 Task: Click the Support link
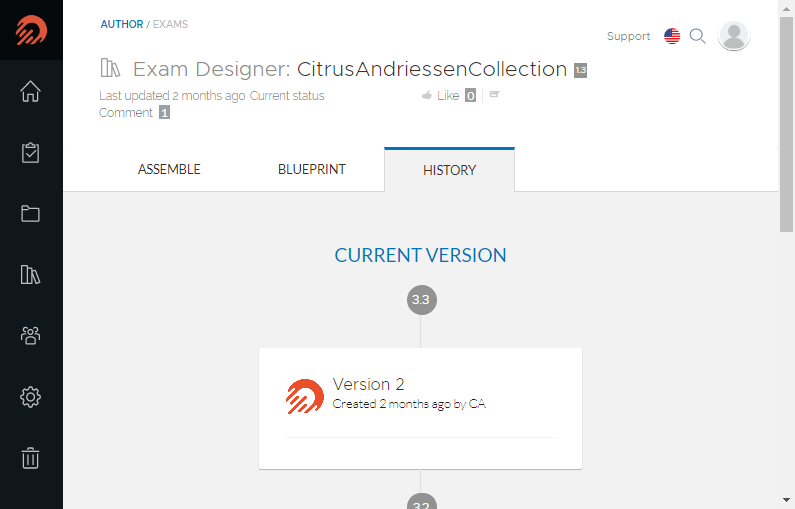629,37
